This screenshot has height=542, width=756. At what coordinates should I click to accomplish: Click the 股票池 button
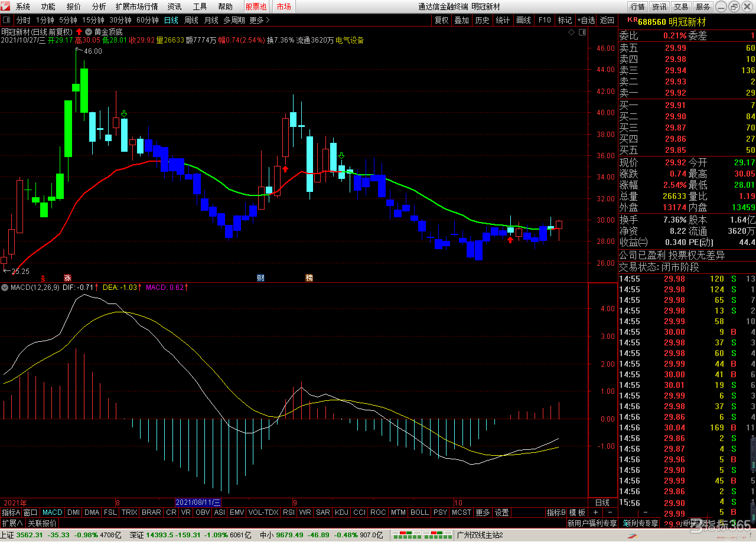tap(256, 7)
